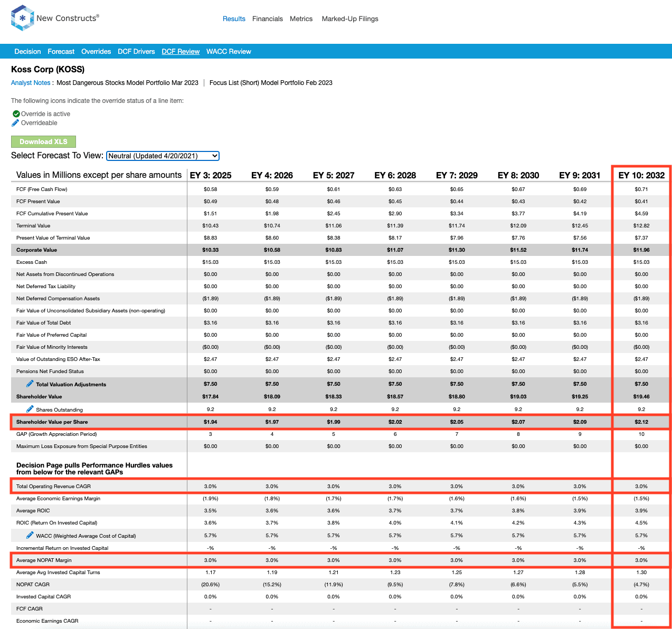Click the $11.96 Corporate Value cell
This screenshot has width=672, height=629.
pos(641,250)
